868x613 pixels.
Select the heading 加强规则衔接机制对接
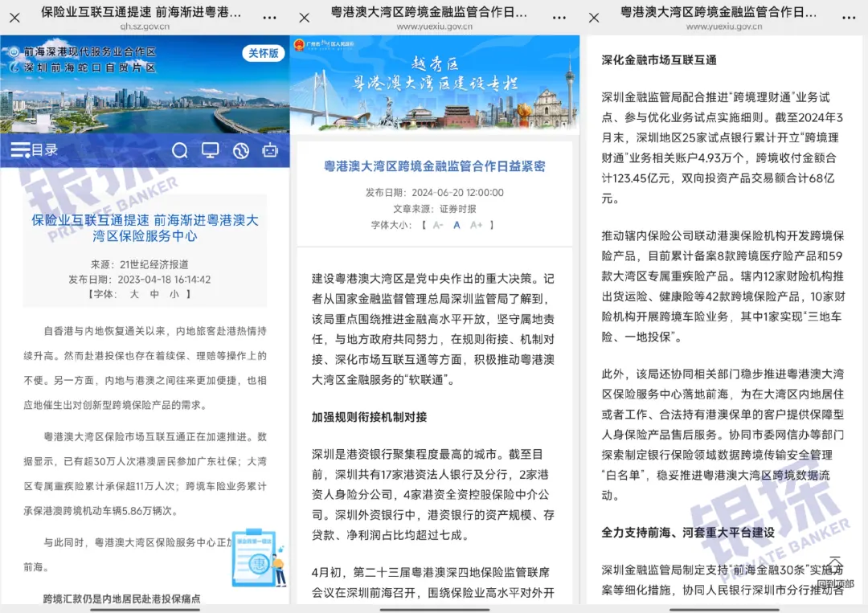369,417
